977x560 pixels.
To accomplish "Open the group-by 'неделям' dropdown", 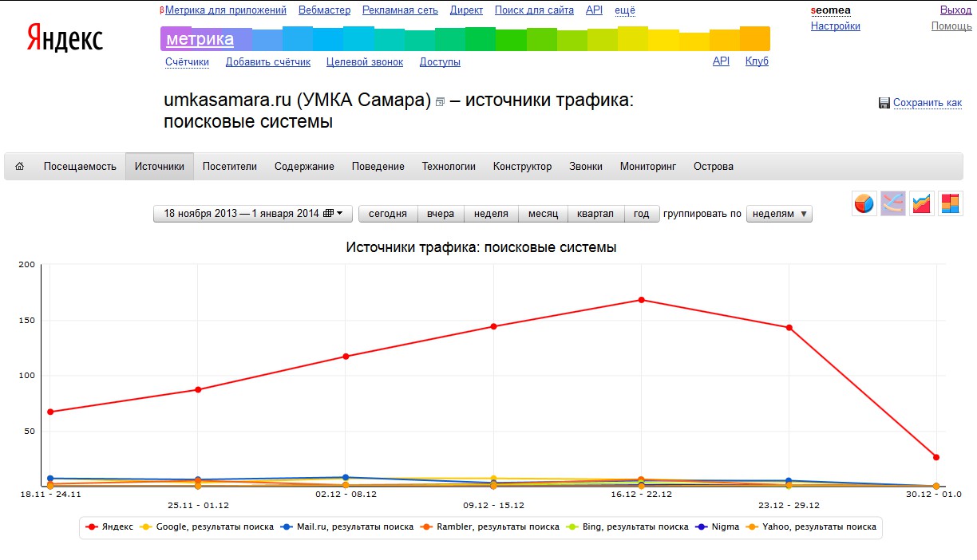I will pos(779,214).
